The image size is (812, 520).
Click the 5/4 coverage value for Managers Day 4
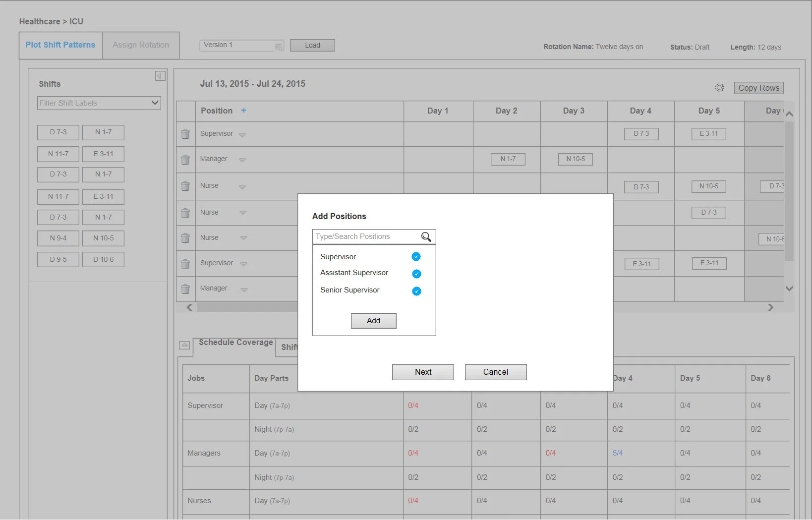click(x=618, y=453)
